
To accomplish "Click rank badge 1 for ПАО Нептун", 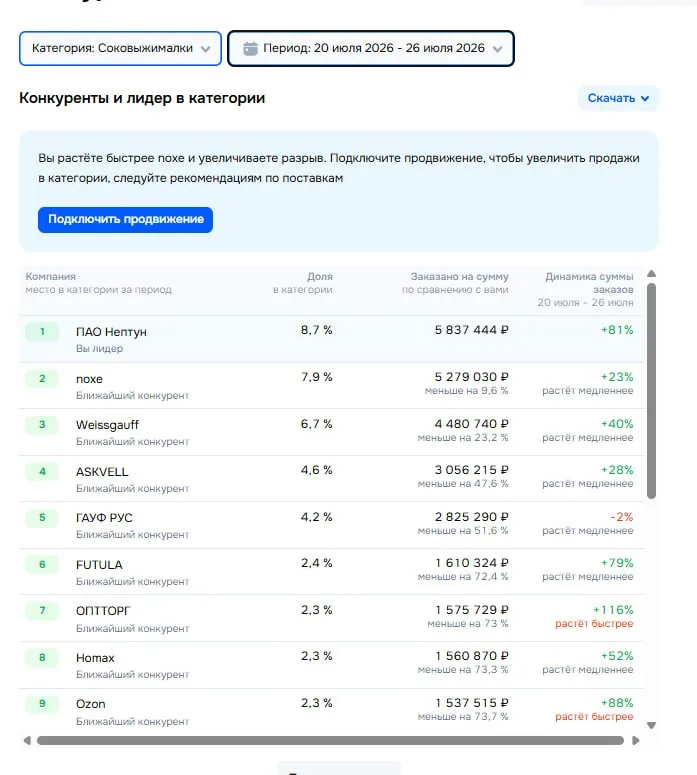I will pyautogui.click(x=42, y=332).
